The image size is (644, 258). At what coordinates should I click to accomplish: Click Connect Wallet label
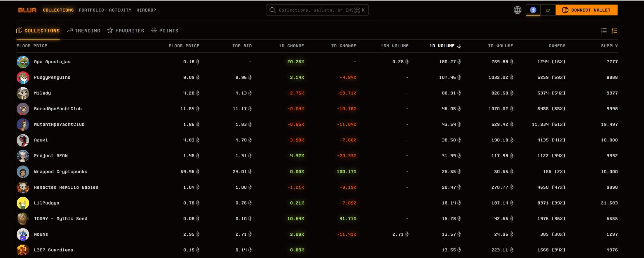(x=591, y=10)
